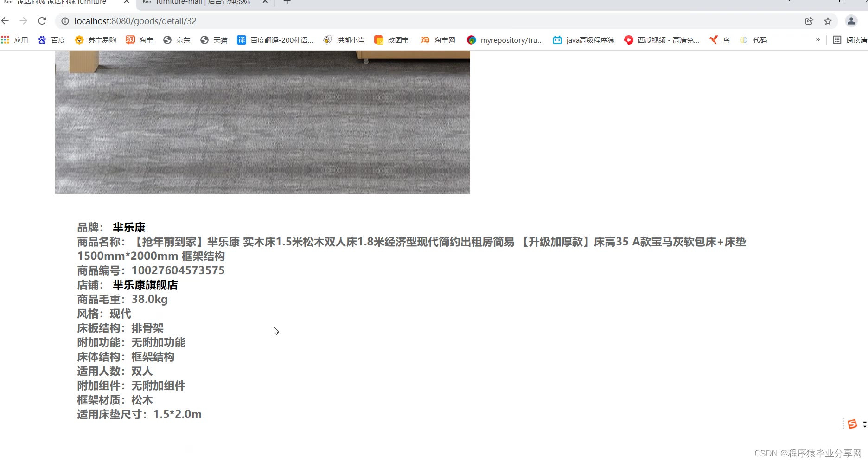Open the 应用 apps bookmark
The height and width of the screenshot is (462, 868).
[15, 40]
